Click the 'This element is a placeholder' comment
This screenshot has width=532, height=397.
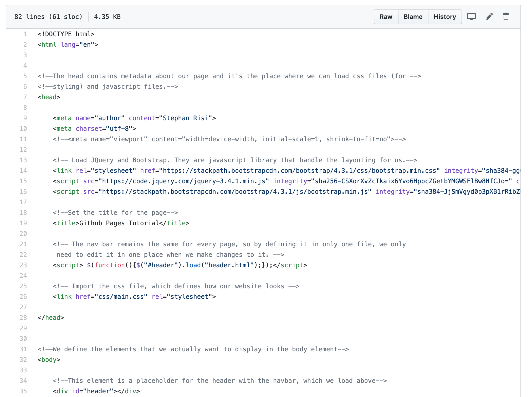[x=220, y=381]
